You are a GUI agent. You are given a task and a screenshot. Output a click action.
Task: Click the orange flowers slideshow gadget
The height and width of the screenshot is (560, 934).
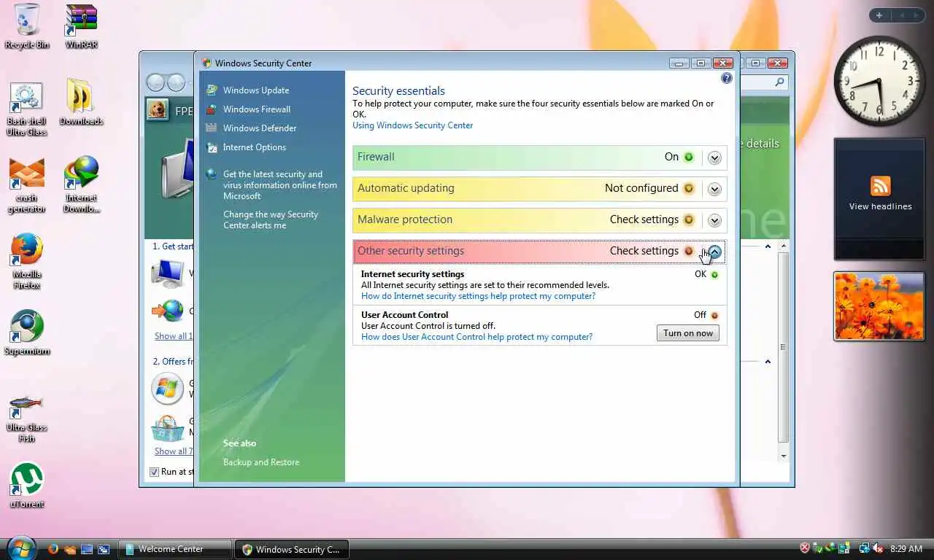[x=879, y=306]
